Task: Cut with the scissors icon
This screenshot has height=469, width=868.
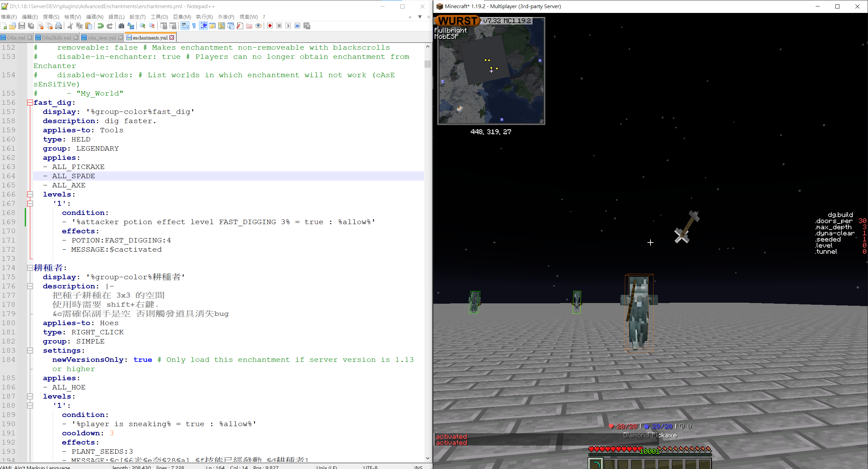Action: click(70, 26)
